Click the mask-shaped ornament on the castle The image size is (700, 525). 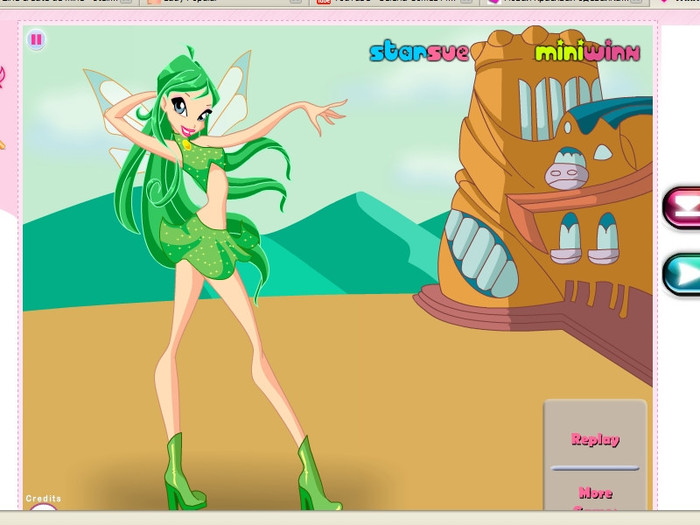pyautogui.click(x=567, y=175)
